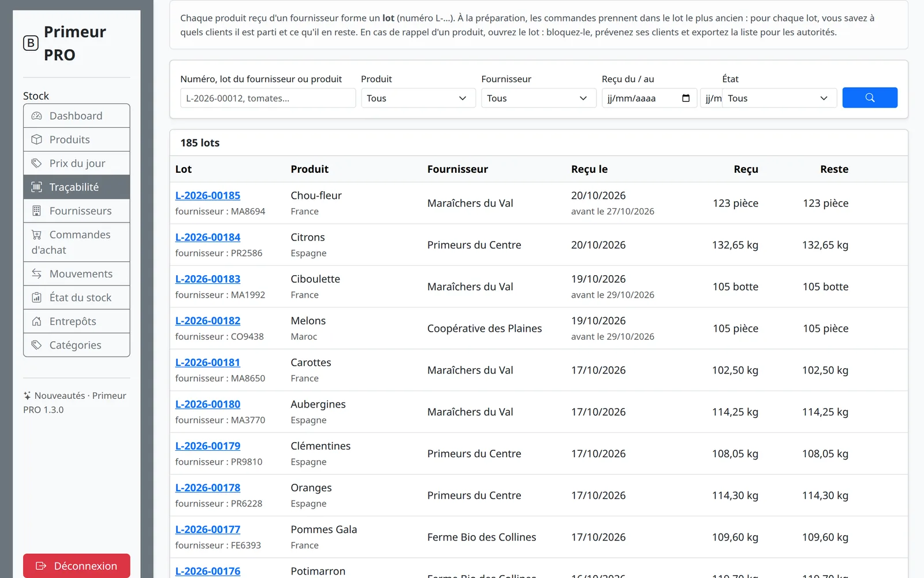Open lot L-2026-00179

pos(208,446)
